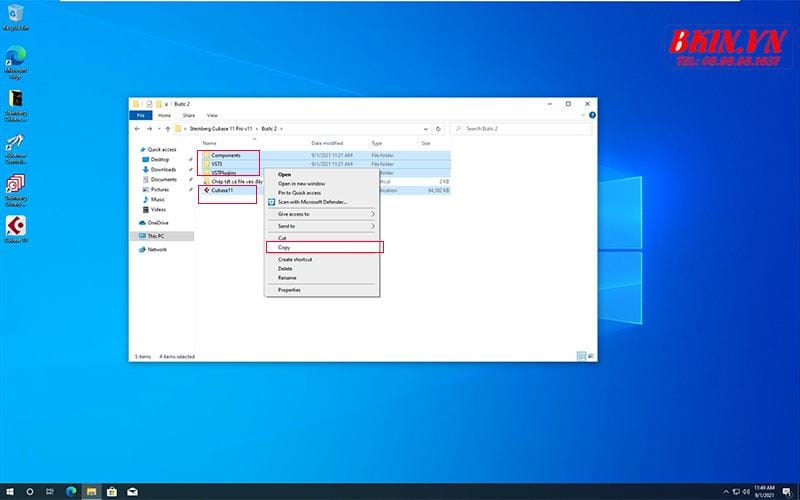Sort files by Date modified column
Image resolution: width=800 pixels, height=500 pixels.
[326, 143]
